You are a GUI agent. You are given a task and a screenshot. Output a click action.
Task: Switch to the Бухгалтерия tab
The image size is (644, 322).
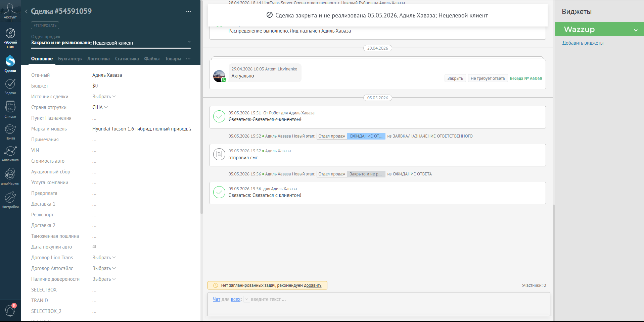[70, 59]
